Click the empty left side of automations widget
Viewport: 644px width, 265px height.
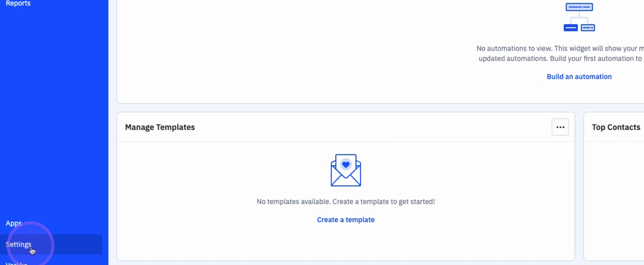coord(250,50)
